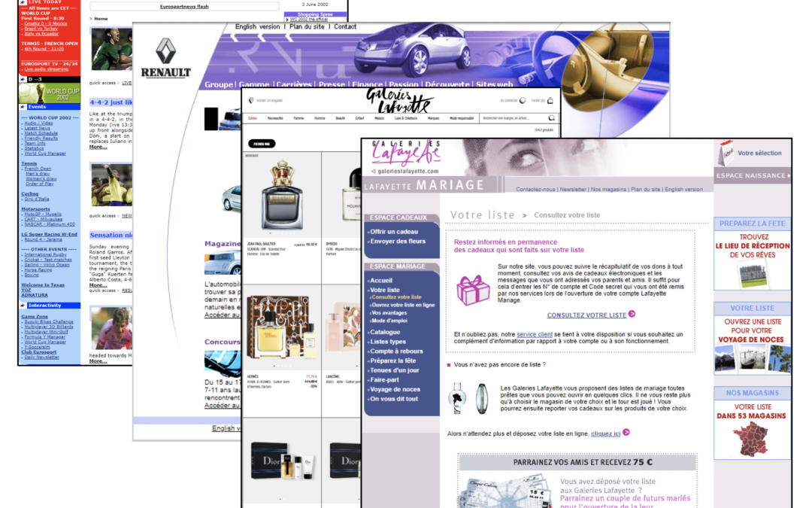Image resolution: width=812 pixels, height=508 pixels.
Task: Click the France map under Nos Magasins
Action: pos(751,439)
